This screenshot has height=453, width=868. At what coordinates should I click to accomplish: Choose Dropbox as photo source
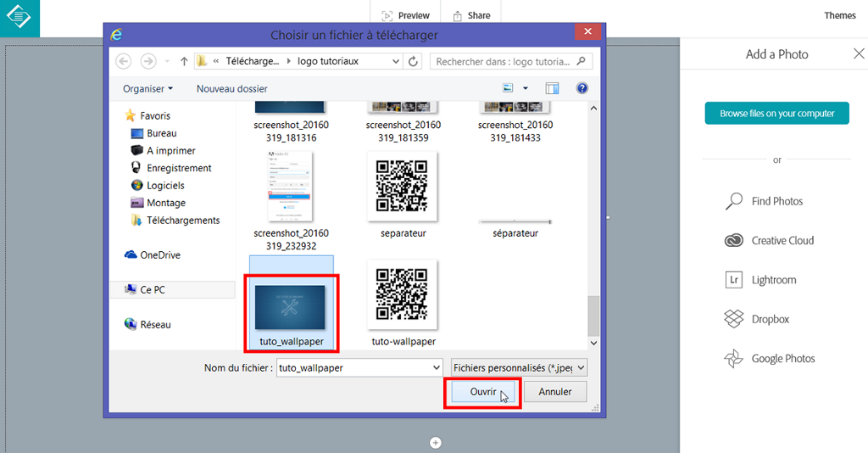click(x=734, y=320)
